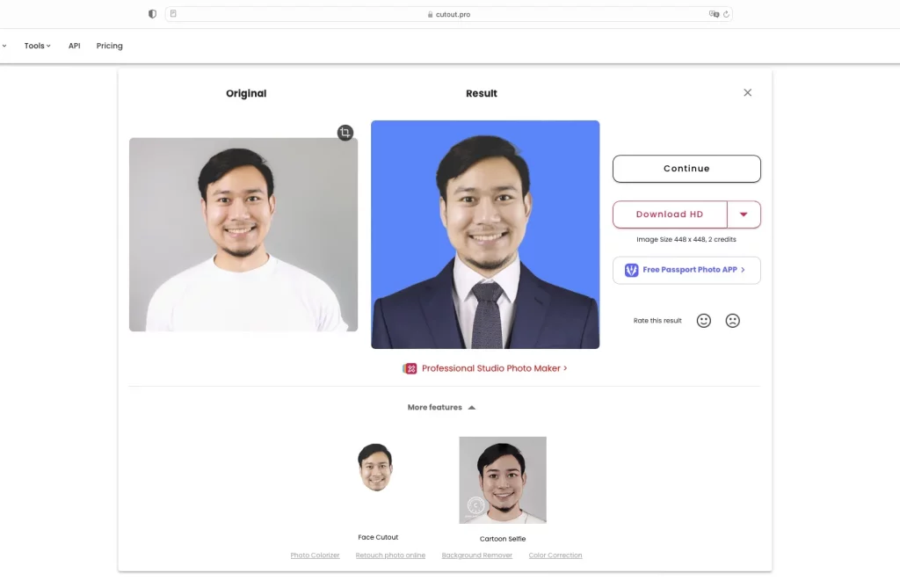Click the translate page icon in address bar

(x=714, y=14)
